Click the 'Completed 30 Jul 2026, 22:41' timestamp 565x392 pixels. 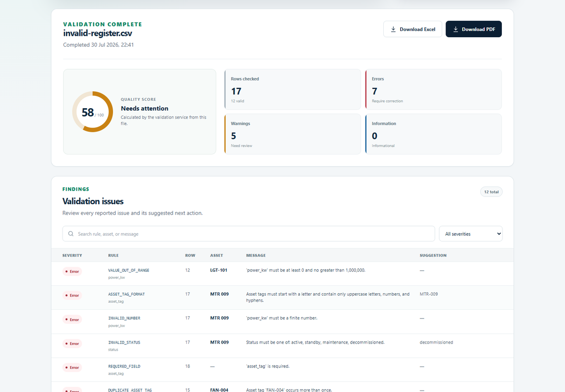pyautogui.click(x=99, y=45)
